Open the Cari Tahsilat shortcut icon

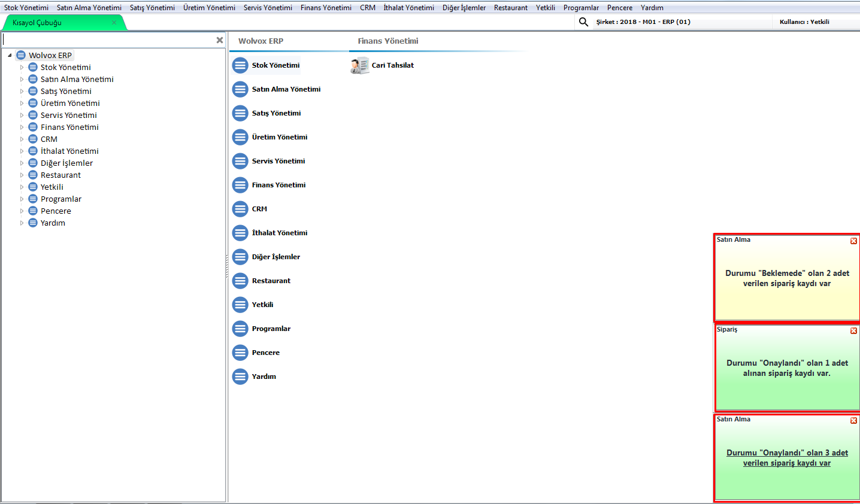(360, 65)
